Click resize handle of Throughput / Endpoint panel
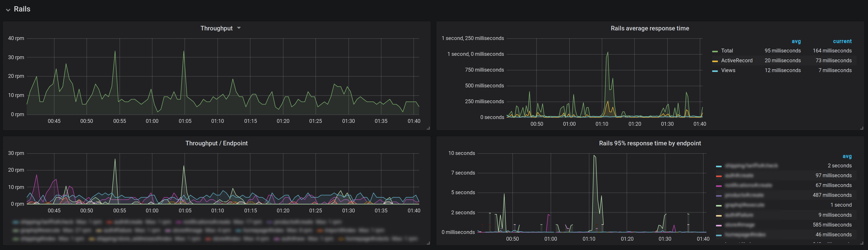 click(428, 243)
